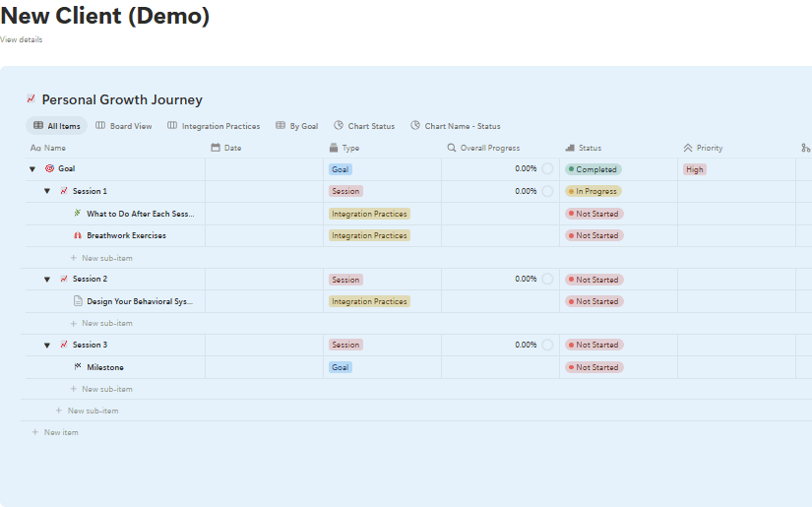Click the calendar icon in Date column header
The width and height of the screenshot is (812, 507).
pyautogui.click(x=216, y=148)
